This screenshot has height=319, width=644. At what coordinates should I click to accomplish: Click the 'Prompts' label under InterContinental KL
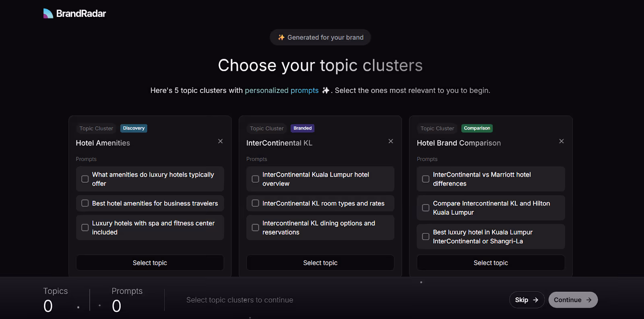(257, 159)
